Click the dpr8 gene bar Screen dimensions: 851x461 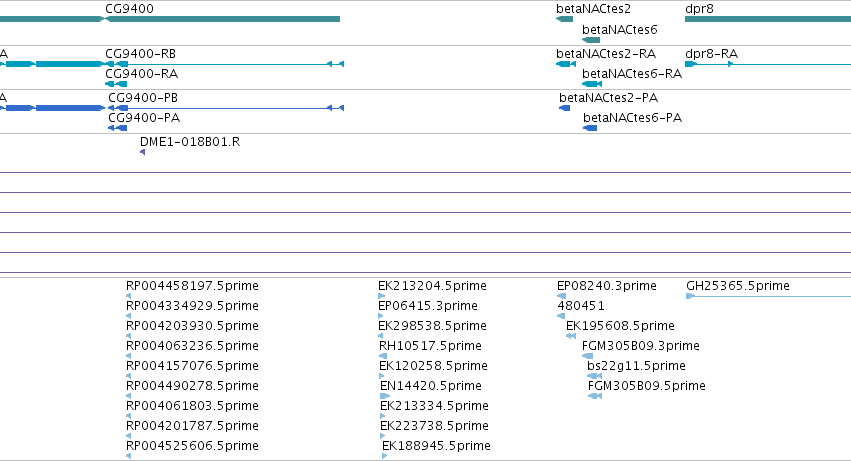pos(768,19)
